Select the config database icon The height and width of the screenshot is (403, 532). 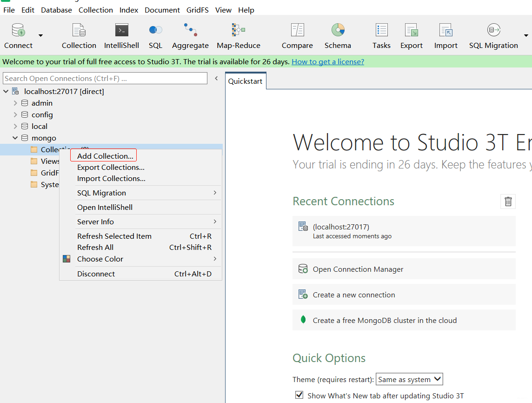pos(25,115)
